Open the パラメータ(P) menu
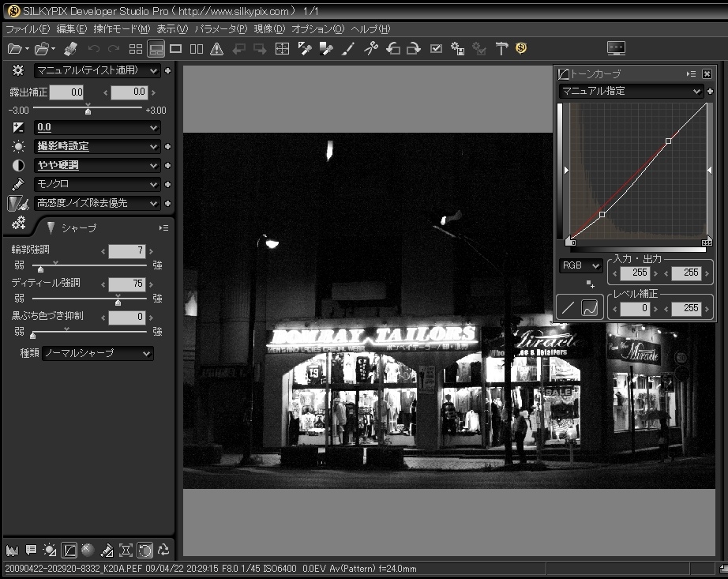Viewport: 728px width, 579px height. tap(221, 29)
